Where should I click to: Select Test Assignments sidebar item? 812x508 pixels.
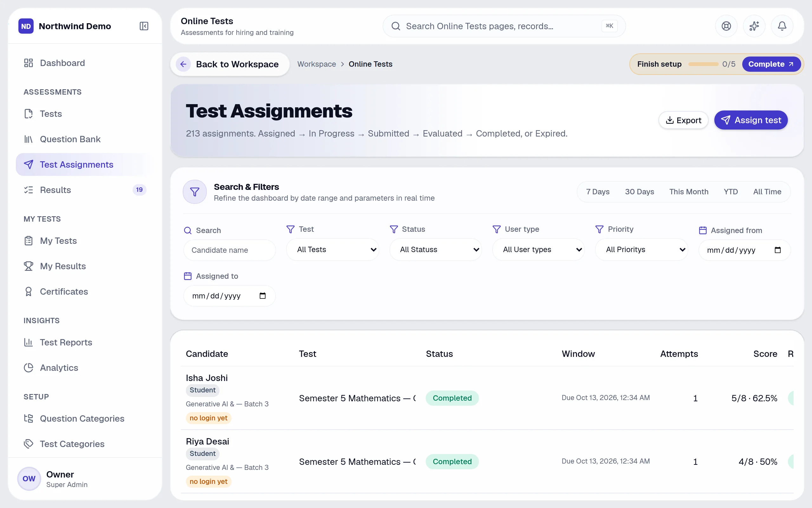click(85, 164)
